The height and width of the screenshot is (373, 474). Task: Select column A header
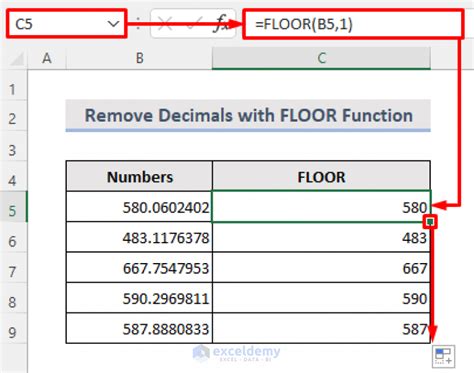47,58
